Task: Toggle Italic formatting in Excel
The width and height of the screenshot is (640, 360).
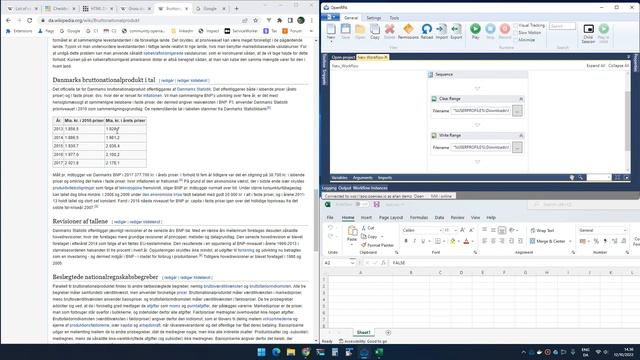Action: [414, 241]
